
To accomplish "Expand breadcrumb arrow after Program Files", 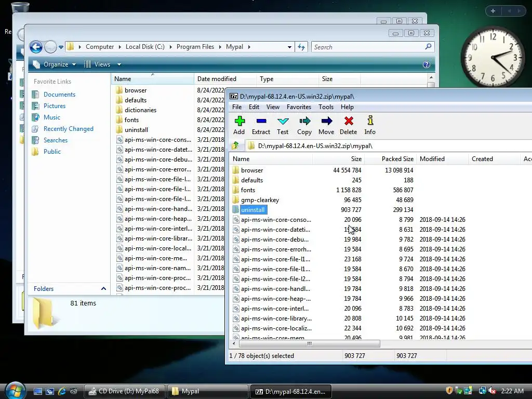I will click(220, 47).
